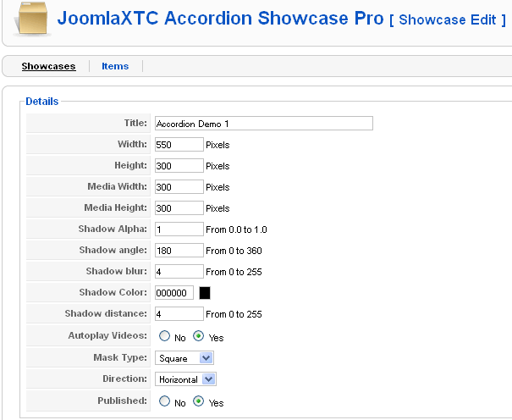Click the package box icon in header
512x420 pixels.
pos(33,19)
